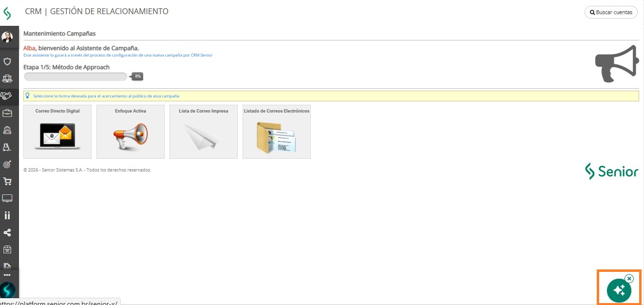Click the Senior logo at bottom right
Viewport: 644px width, 305px height.
(x=611, y=172)
